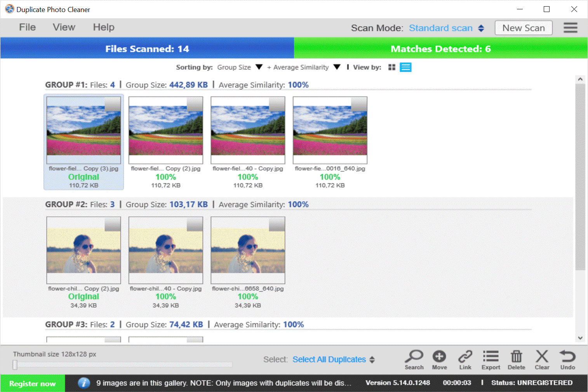This screenshot has width=588, height=392.
Task: Deselect the flower-fiel... Copy (3).jpg original
Action: tap(84, 130)
